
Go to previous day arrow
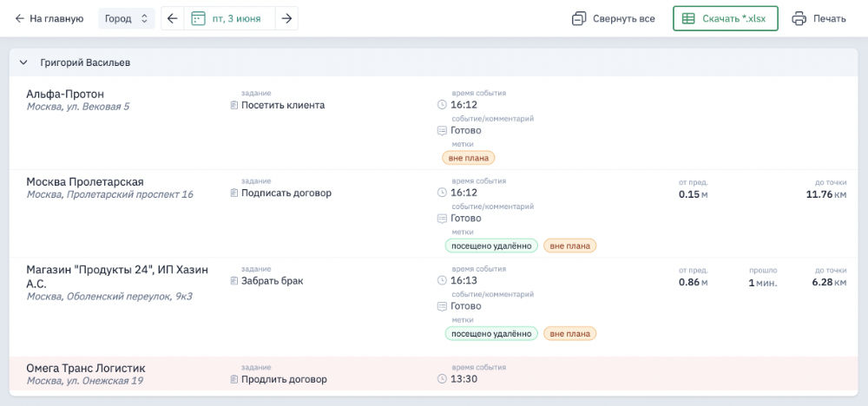pos(172,18)
